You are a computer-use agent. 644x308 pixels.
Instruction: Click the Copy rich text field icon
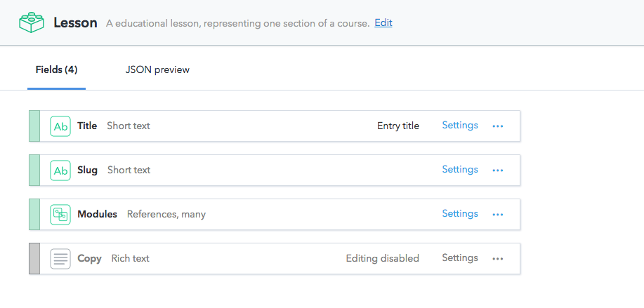[x=60, y=259]
